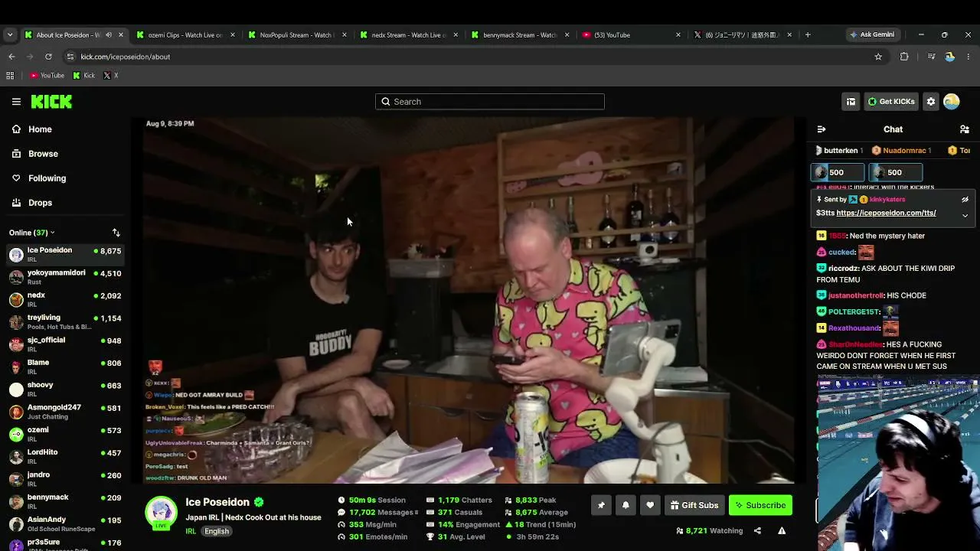Open a new browser tab
Viewport: 980px width, 551px height.
(x=808, y=34)
